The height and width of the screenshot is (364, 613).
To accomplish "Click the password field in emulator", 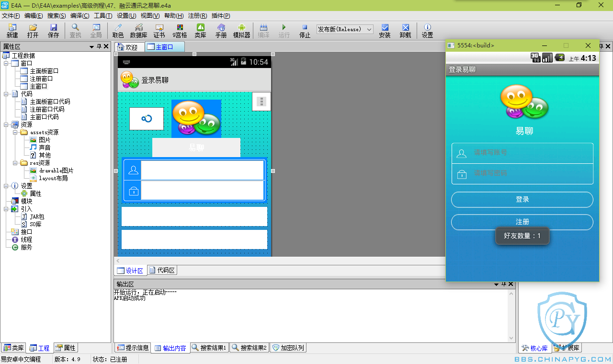I will coord(522,174).
